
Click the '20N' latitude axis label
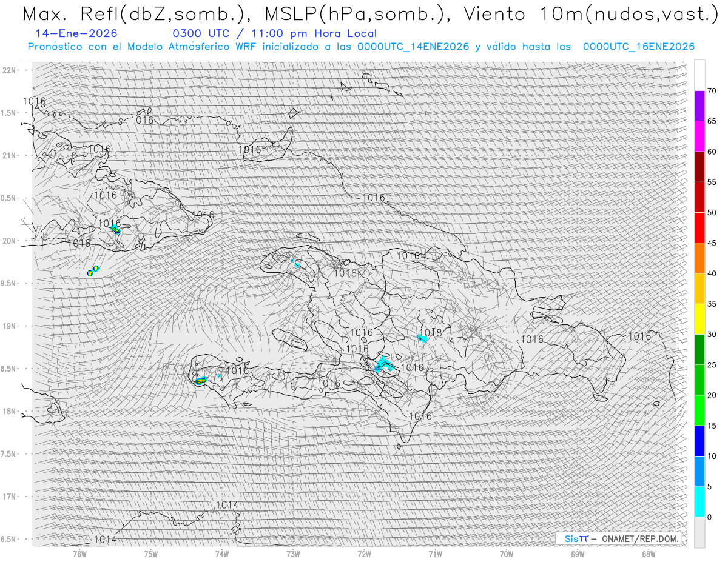(x=10, y=241)
